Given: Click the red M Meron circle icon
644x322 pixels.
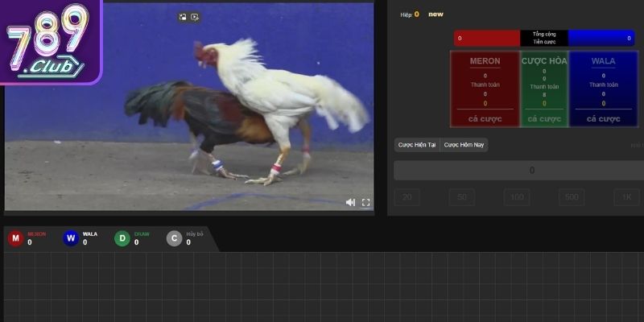Looking at the screenshot, I should point(15,238).
